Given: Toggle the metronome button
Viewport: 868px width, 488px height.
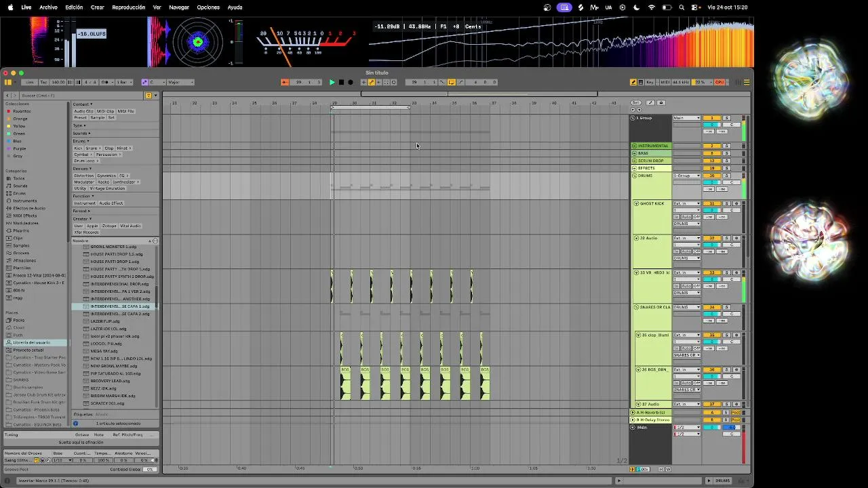Looking at the screenshot, I should tap(106, 82).
